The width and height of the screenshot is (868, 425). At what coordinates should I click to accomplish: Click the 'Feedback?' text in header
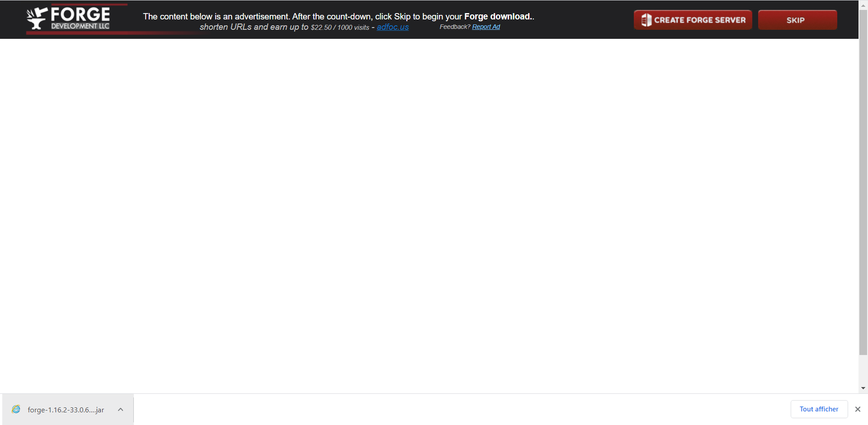pyautogui.click(x=455, y=27)
